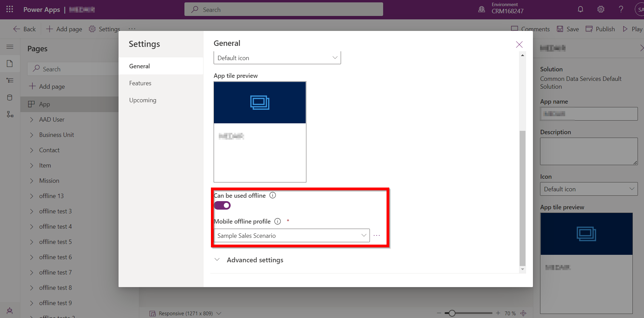Play the app
The image size is (644, 318).
[632, 29]
